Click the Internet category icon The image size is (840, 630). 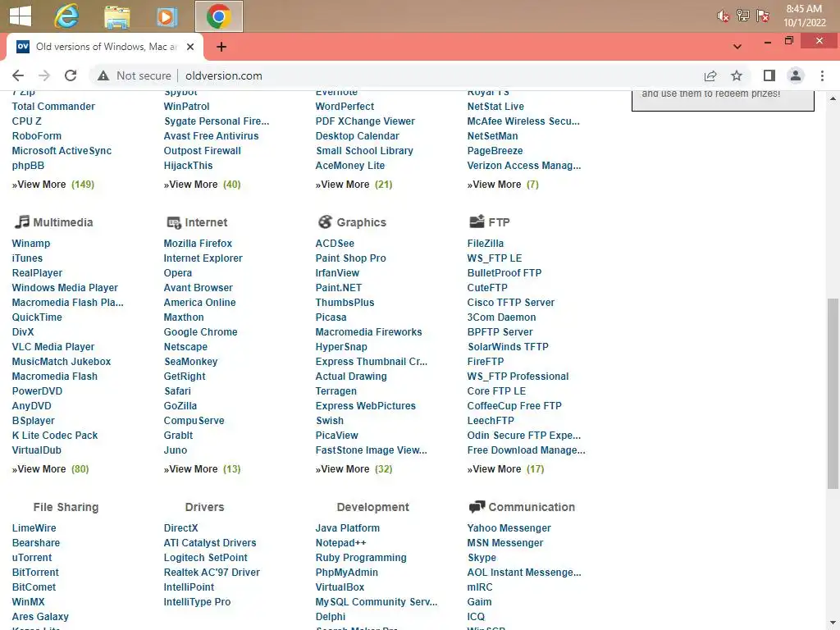tap(174, 222)
